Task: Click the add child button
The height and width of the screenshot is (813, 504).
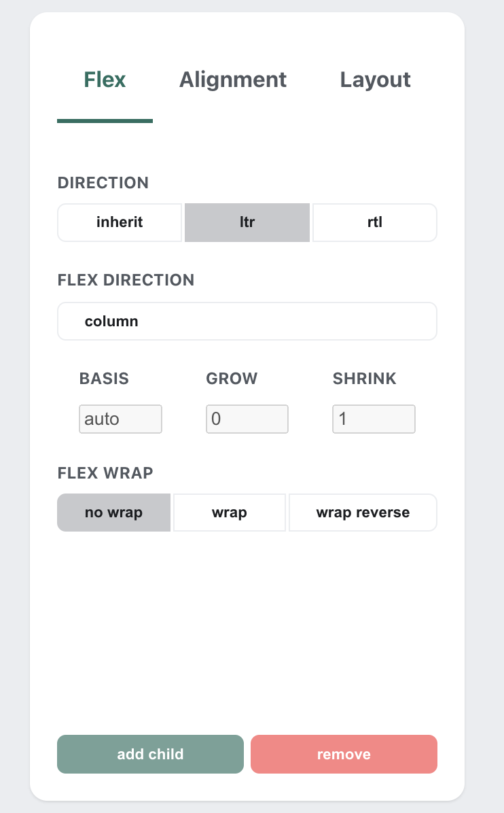Action: tap(149, 754)
